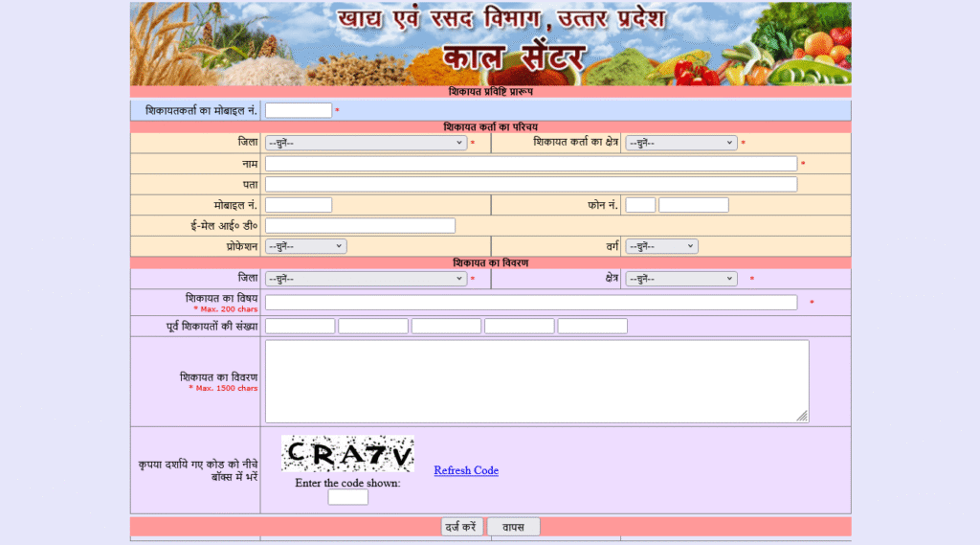This screenshot has height=545, width=980.
Task: Click the शिकायत का विषय subject field
Action: 530,303
